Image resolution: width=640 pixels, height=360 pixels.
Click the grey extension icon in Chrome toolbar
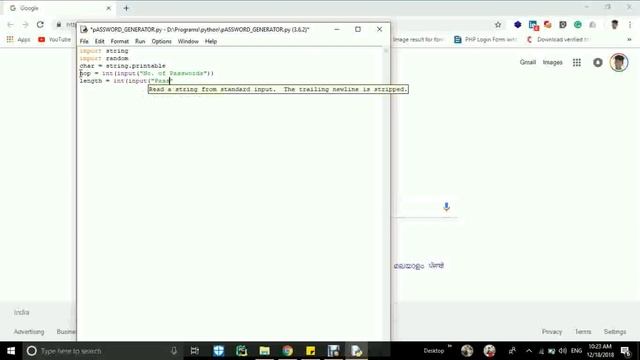(593, 25)
